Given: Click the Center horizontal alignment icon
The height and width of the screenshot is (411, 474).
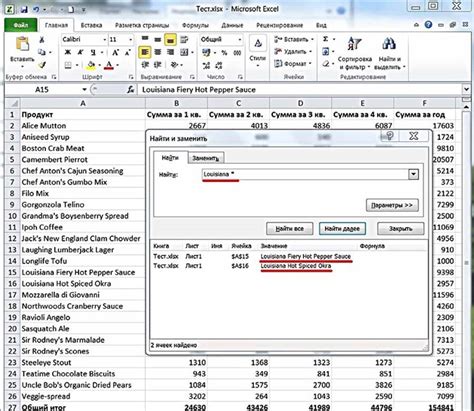Looking at the screenshot, I should tap(158, 52).
